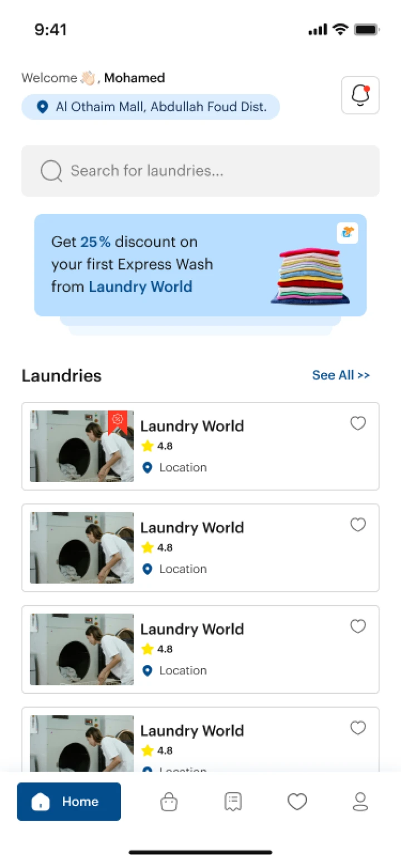Tap Location on the third laundry card
401x868 pixels.
click(x=183, y=670)
